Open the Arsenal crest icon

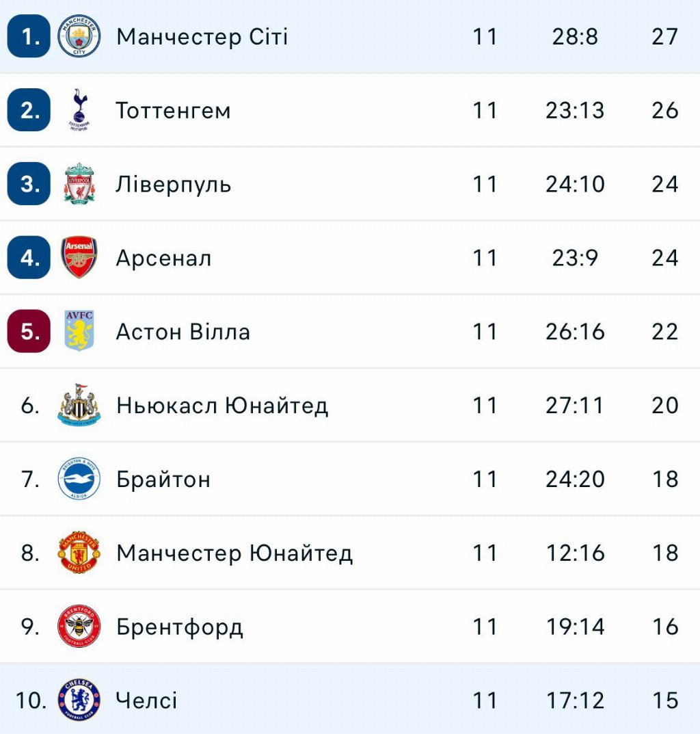(x=79, y=258)
